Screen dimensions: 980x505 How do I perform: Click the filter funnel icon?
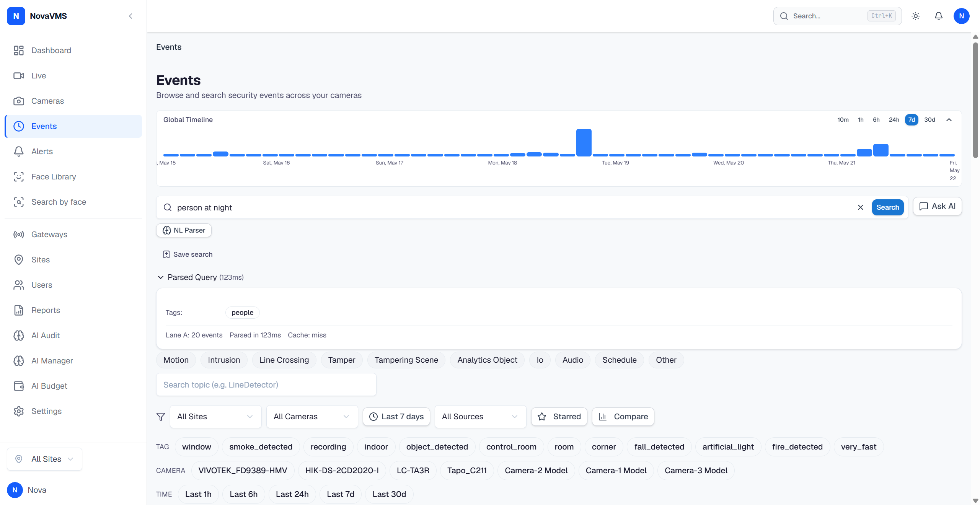161,417
